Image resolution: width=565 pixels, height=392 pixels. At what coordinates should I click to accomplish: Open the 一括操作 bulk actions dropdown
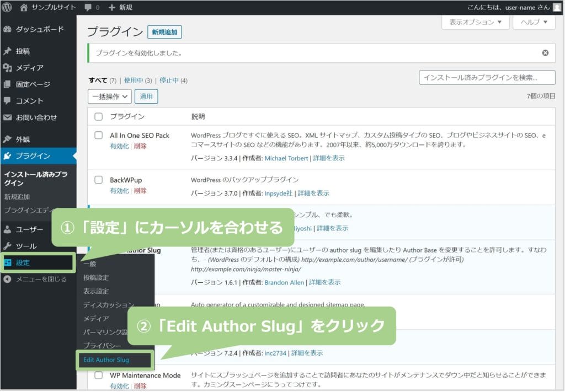click(110, 96)
